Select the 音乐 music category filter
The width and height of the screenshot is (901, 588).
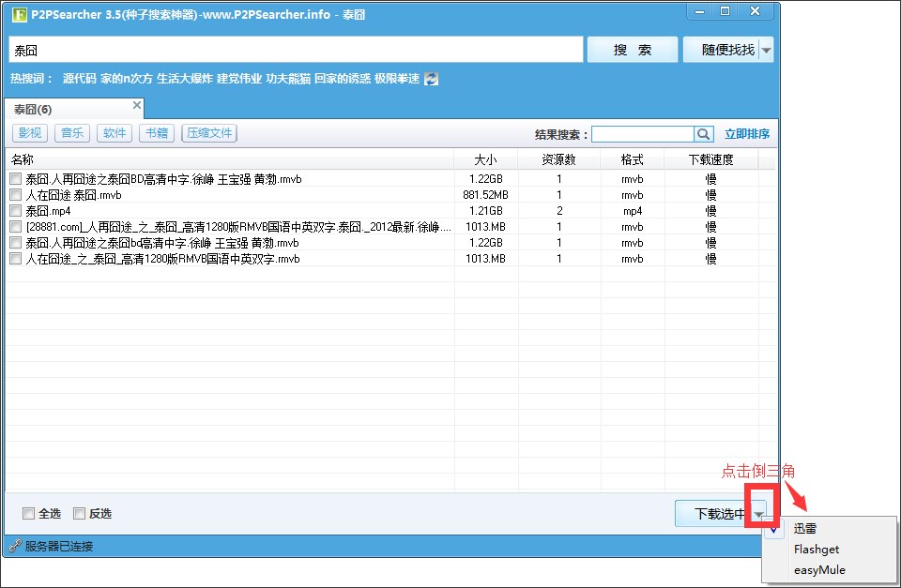71,133
